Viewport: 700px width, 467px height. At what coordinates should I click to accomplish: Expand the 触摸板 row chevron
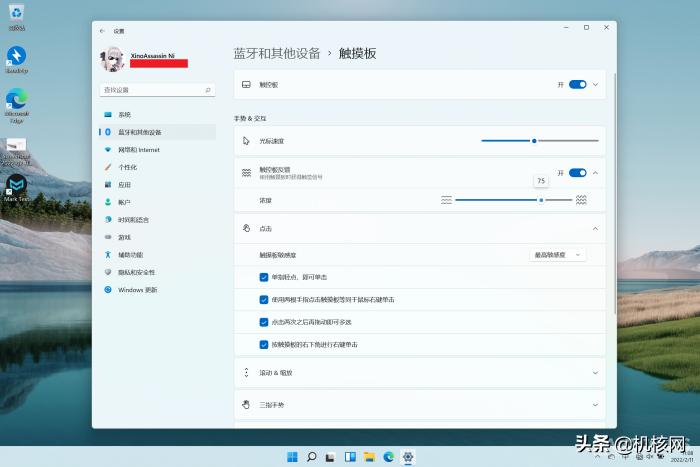click(x=595, y=84)
